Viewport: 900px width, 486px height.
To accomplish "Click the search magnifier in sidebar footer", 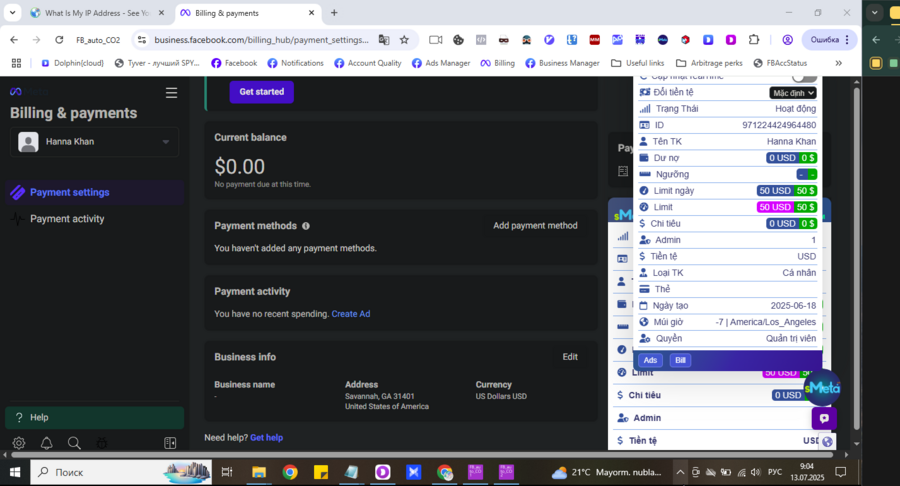I will [74, 443].
